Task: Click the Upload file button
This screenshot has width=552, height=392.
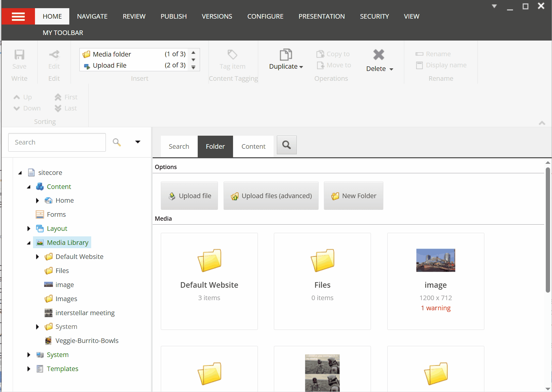Action: click(190, 196)
